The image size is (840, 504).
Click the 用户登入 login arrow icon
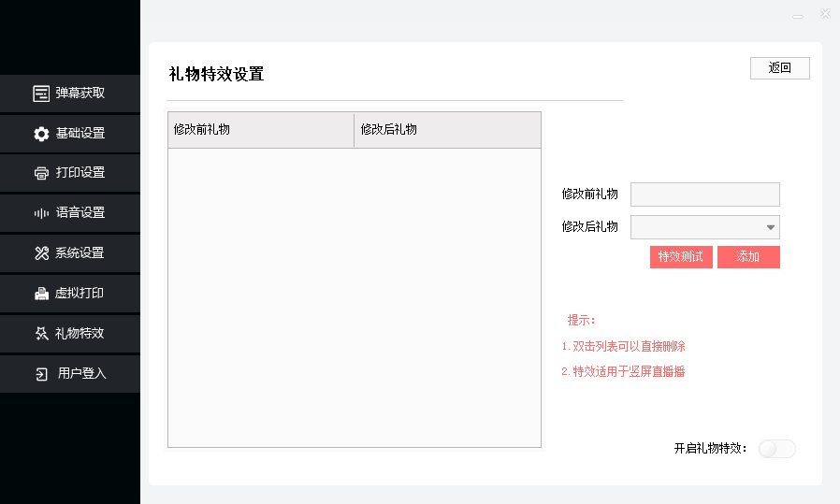pyautogui.click(x=41, y=374)
